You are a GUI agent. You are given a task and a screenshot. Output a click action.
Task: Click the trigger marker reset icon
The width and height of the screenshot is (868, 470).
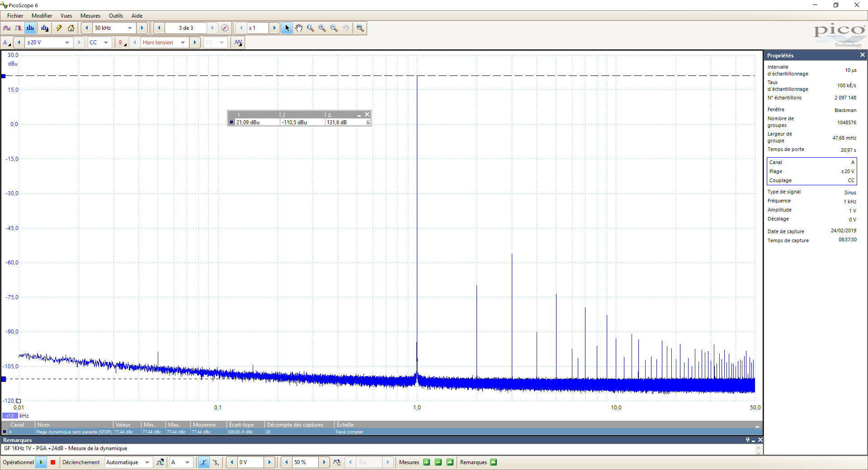pos(337,462)
